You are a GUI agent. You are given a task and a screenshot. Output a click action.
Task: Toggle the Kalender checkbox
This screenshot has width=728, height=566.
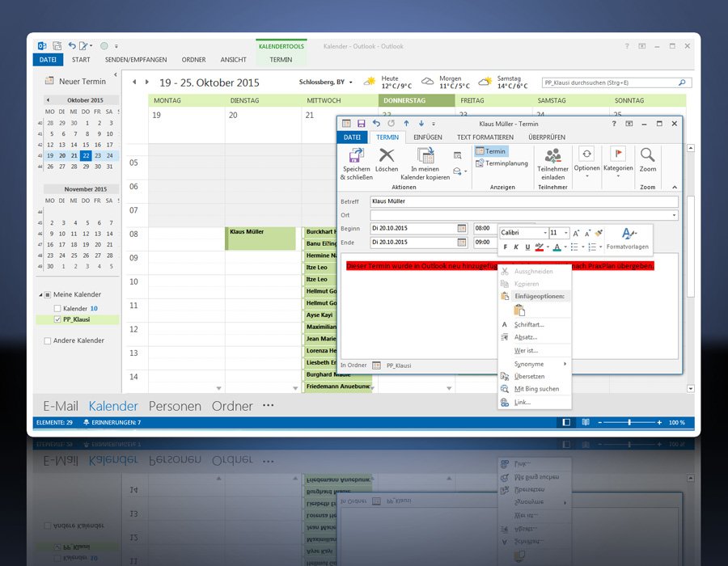coord(57,309)
